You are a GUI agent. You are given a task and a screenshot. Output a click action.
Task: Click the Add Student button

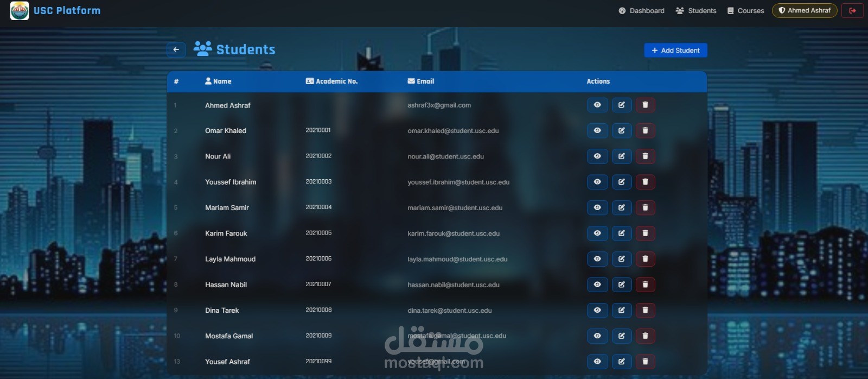675,50
